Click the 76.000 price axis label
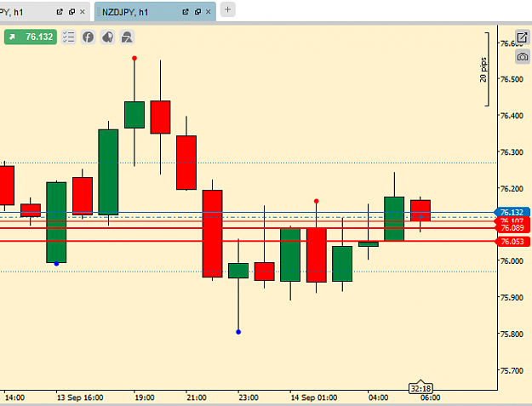Image resolution: width=532 pixels, height=406 pixels. pos(512,261)
